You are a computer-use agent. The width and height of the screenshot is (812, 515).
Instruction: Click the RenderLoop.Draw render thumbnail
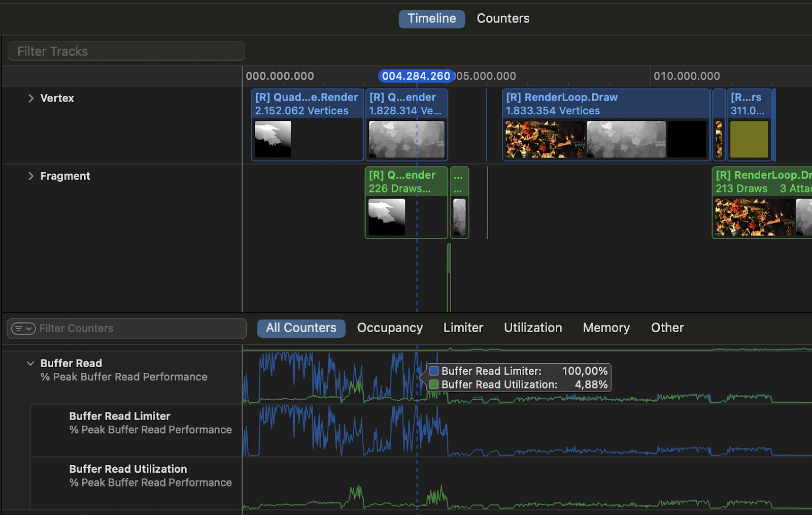544,139
